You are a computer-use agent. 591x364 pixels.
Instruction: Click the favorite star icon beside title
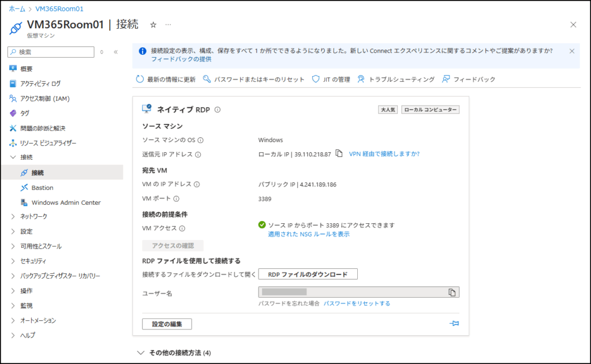(x=153, y=25)
